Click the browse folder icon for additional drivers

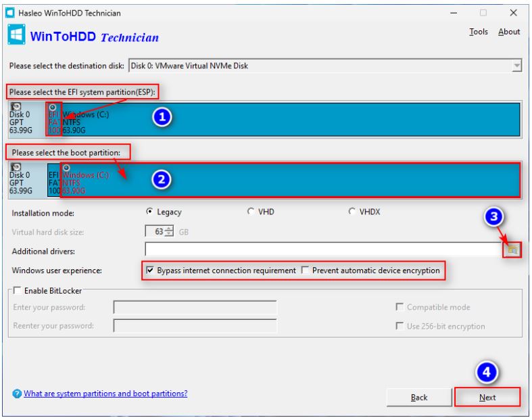[x=512, y=250]
